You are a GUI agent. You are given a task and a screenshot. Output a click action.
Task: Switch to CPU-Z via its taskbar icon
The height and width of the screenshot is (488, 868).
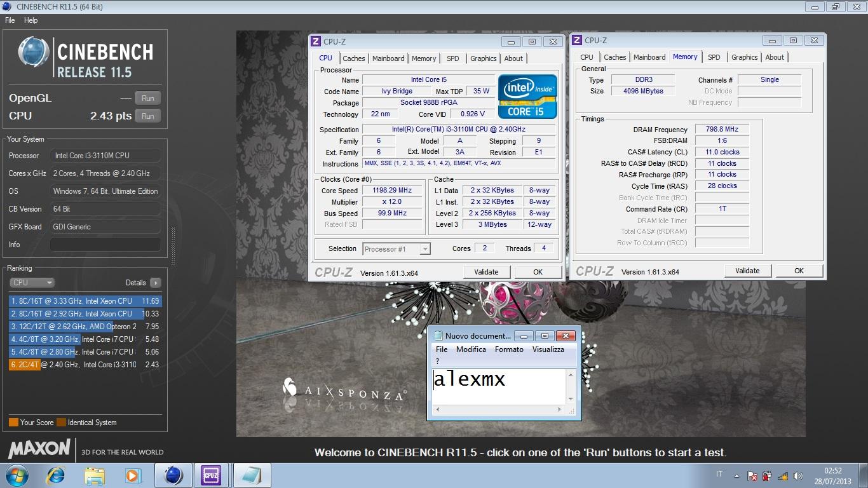(x=212, y=475)
